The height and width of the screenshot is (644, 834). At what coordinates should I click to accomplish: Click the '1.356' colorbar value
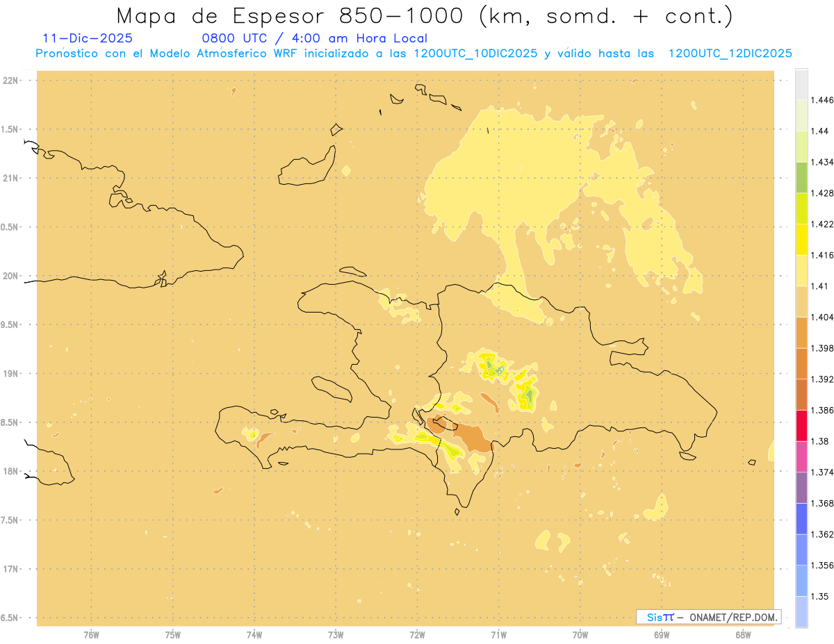click(x=821, y=565)
